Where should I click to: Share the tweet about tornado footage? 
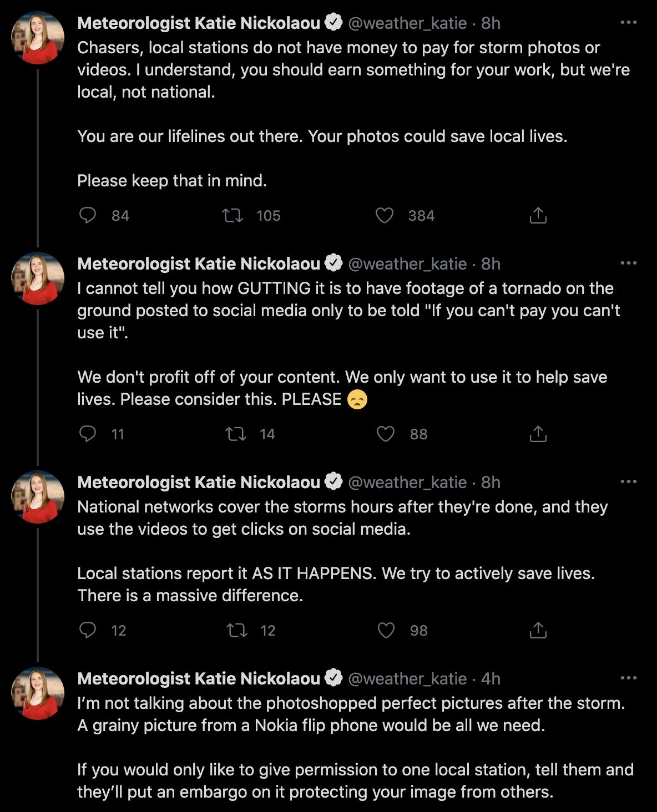tap(538, 434)
